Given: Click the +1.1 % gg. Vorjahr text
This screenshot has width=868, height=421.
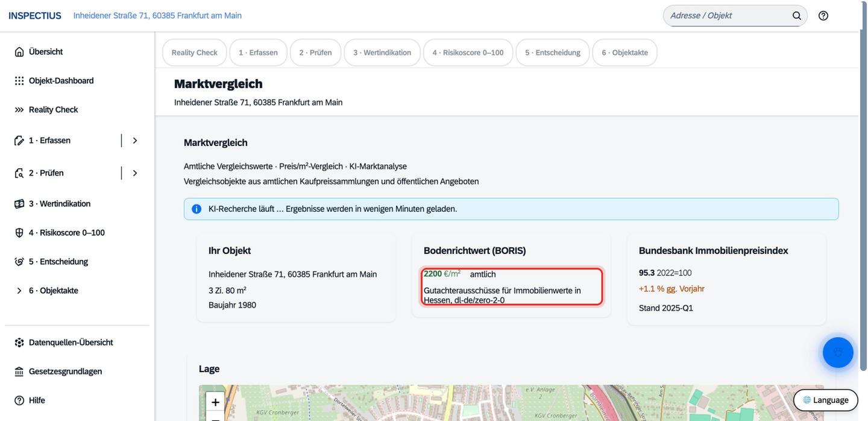Looking at the screenshot, I should (671, 289).
